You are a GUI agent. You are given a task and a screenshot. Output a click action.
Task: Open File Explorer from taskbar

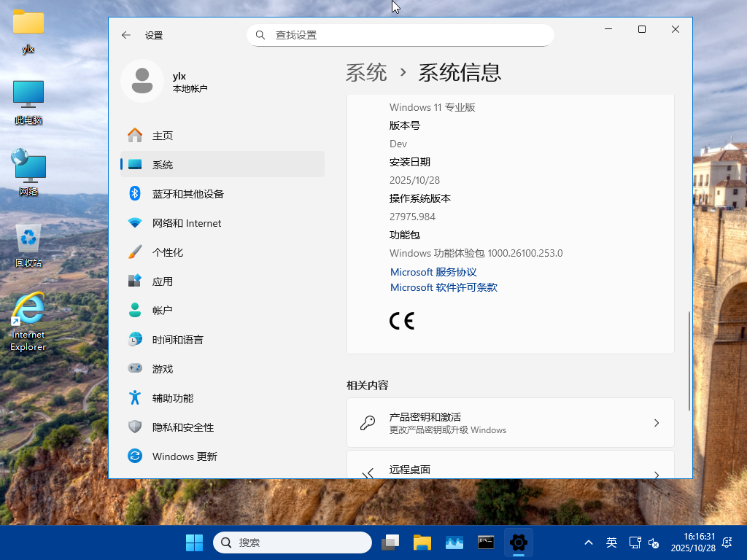(422, 542)
